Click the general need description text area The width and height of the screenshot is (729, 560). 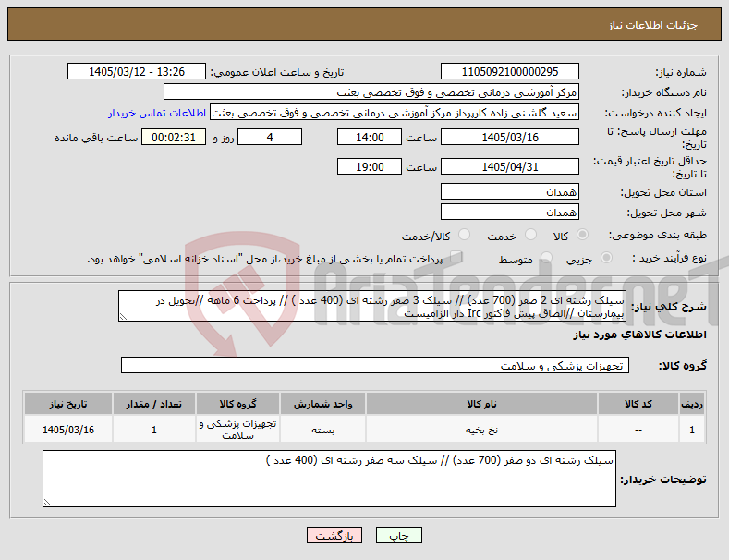point(372,306)
